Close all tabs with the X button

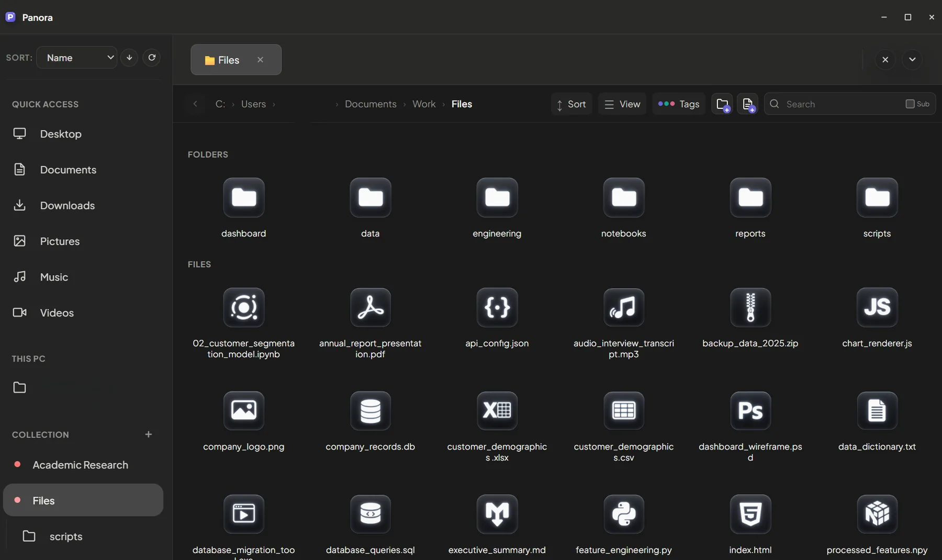tap(885, 60)
